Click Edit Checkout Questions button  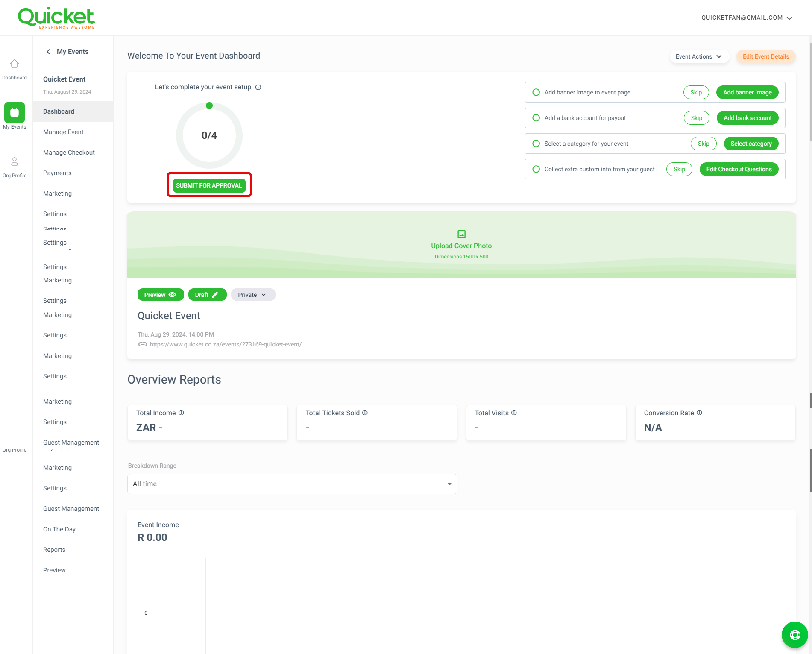[739, 169]
